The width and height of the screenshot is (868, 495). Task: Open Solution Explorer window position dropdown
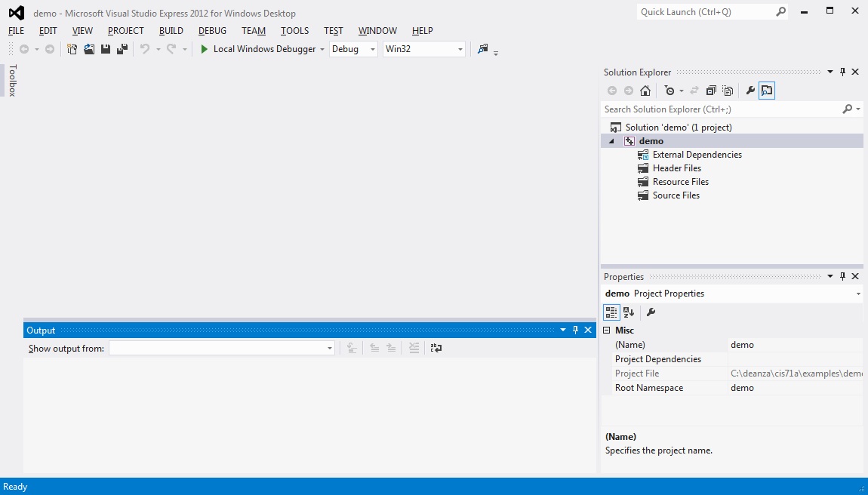click(x=830, y=72)
